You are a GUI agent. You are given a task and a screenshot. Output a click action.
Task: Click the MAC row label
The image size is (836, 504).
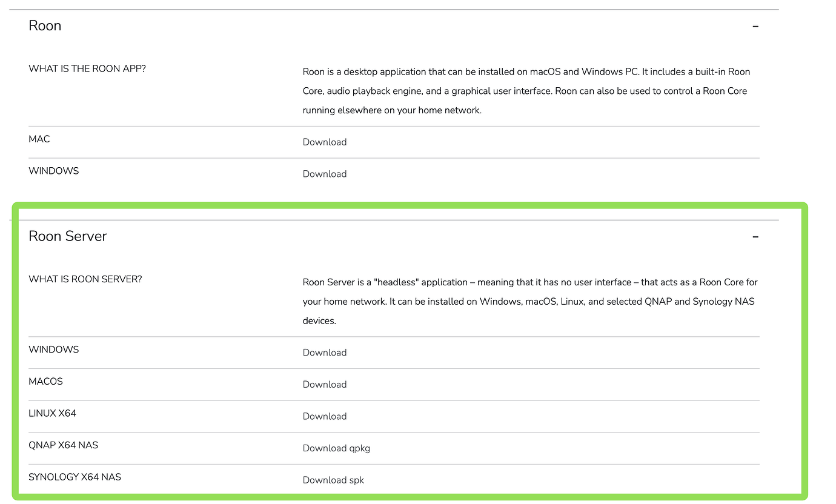pos(39,139)
